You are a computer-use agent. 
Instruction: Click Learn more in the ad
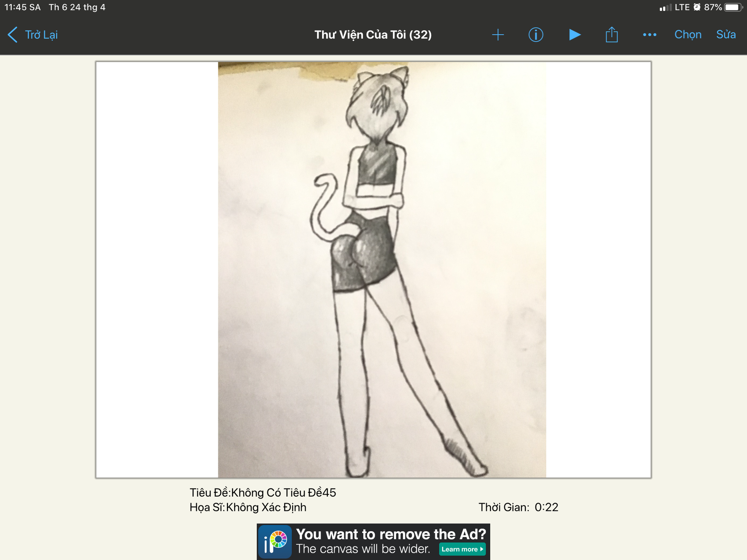coord(462,549)
